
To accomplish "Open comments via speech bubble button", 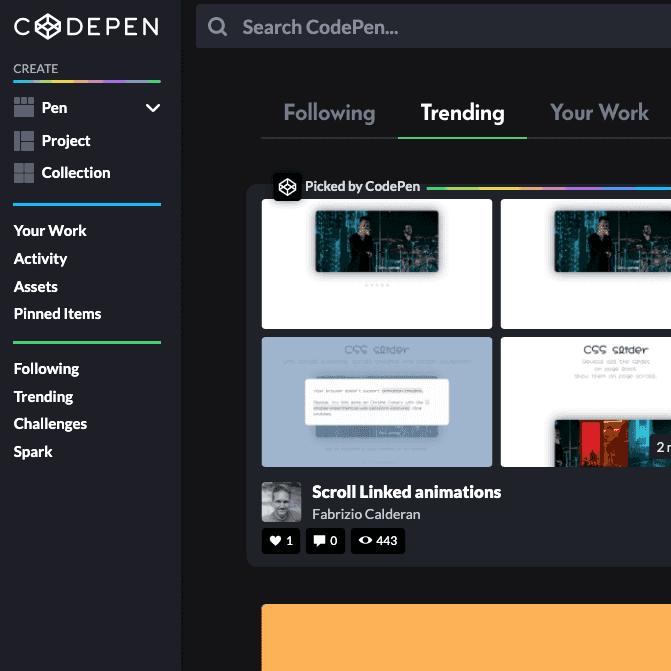I will (325, 541).
